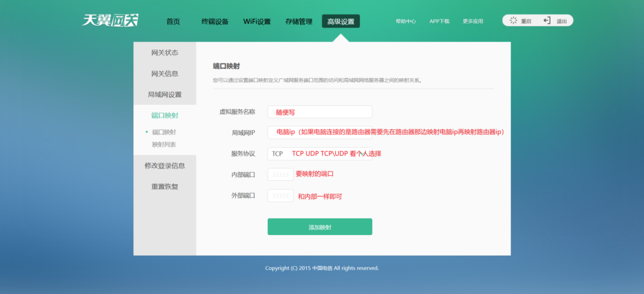Click the 虚拟服务名称 input field
This screenshot has width=644, height=294.
pos(319,112)
